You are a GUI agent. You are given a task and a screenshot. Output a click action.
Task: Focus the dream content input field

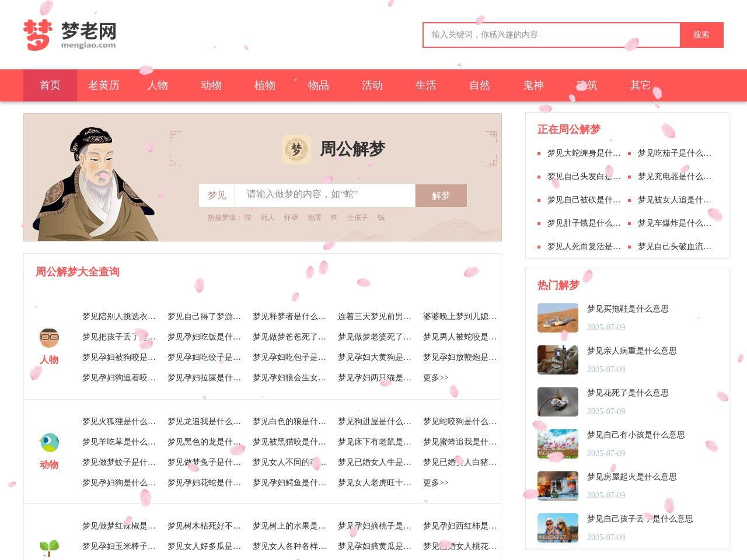point(325,195)
